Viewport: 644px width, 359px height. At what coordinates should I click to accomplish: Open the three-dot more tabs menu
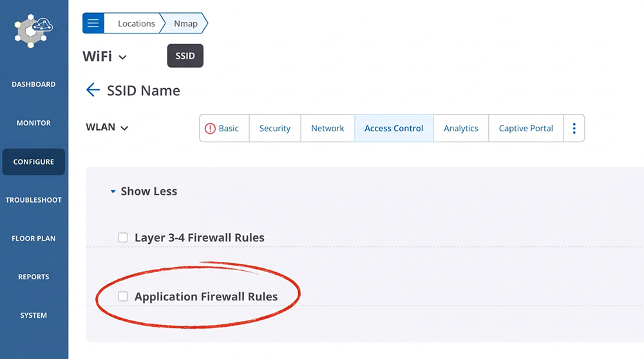point(574,129)
